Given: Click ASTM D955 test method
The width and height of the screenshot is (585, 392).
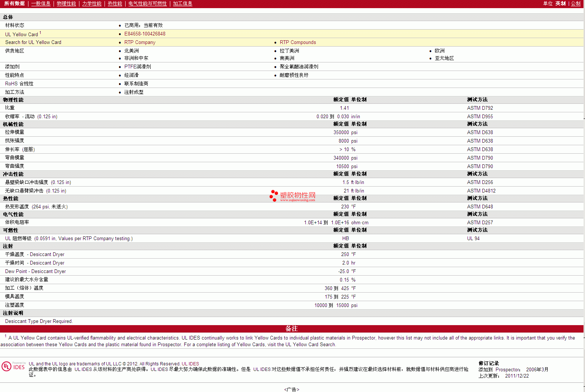Looking at the screenshot, I should tap(480, 117).
